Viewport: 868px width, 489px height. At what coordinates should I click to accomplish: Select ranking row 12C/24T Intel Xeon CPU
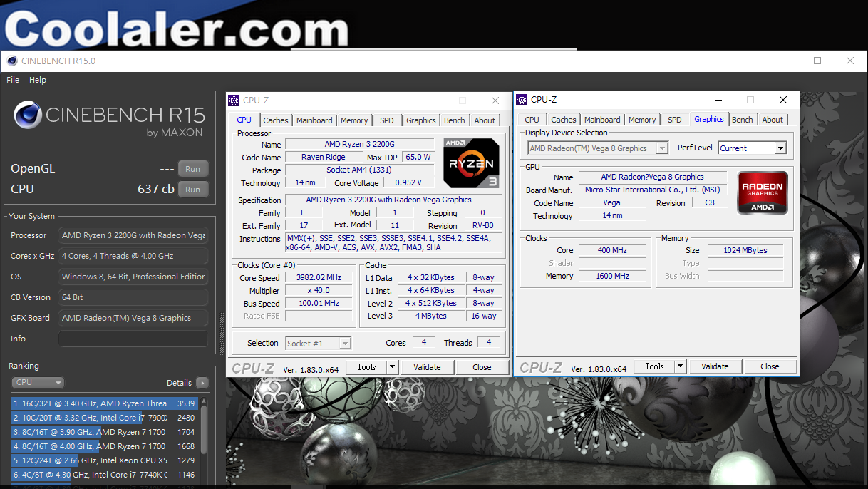pyautogui.click(x=105, y=460)
